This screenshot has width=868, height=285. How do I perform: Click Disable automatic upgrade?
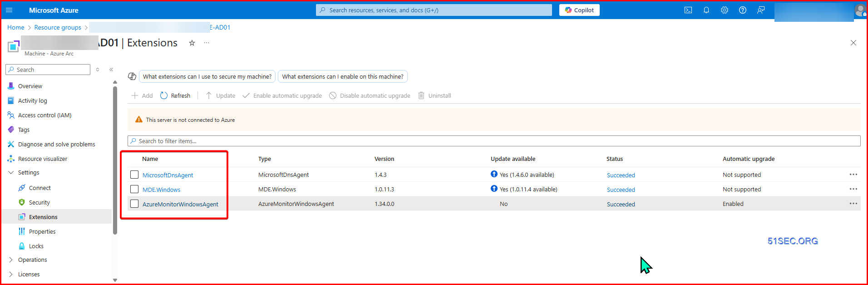370,95
